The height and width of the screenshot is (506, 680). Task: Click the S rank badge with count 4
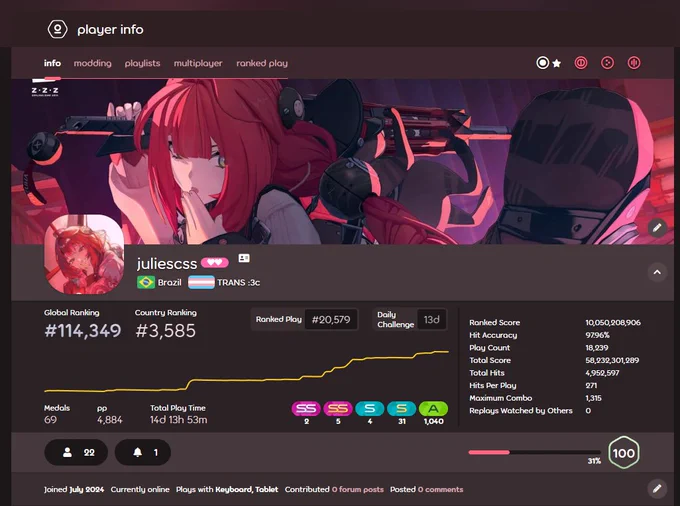(369, 408)
